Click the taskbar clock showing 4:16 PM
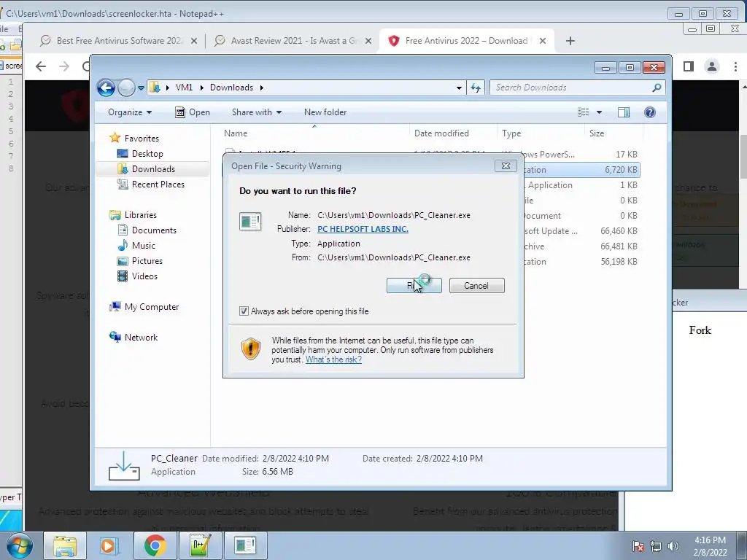This screenshot has width=747, height=560. coord(710,546)
